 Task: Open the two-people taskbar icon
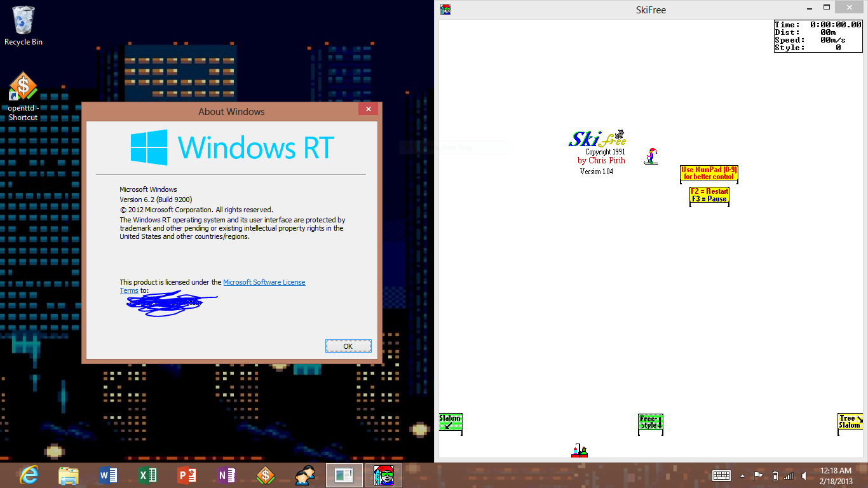[x=305, y=475]
